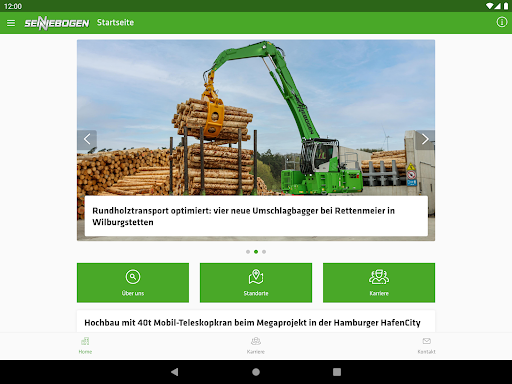Click the Sennebogen logo
512x384 pixels.
[57, 23]
